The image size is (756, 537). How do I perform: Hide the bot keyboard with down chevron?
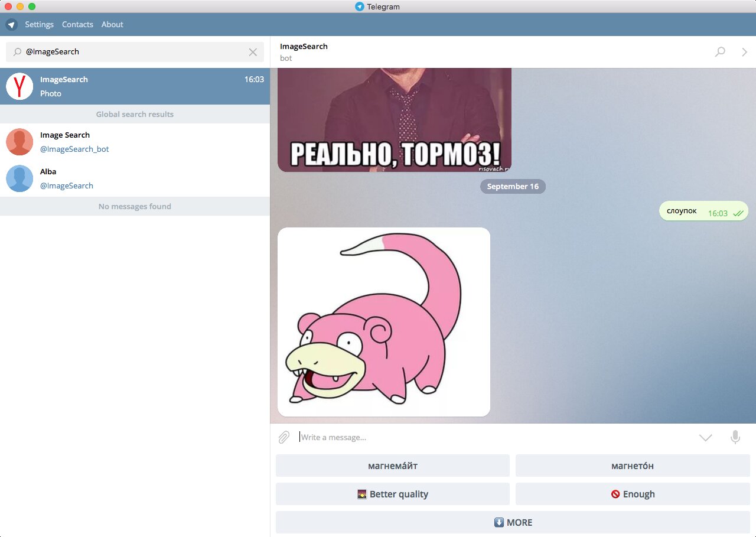tap(705, 437)
